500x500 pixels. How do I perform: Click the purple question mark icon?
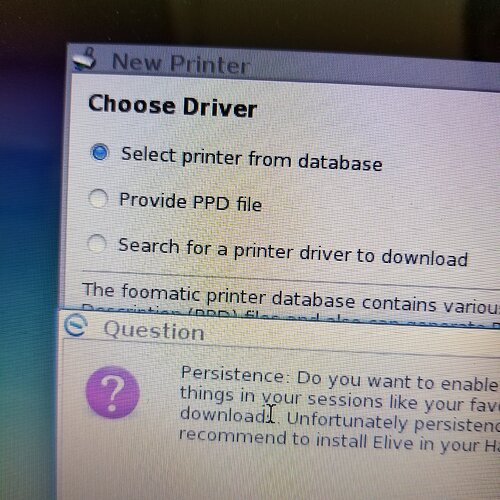point(112,392)
